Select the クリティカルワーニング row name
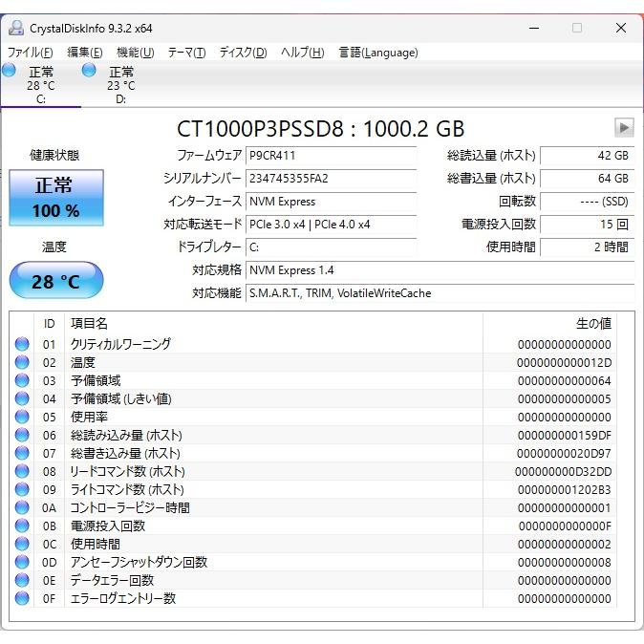 tap(120, 344)
